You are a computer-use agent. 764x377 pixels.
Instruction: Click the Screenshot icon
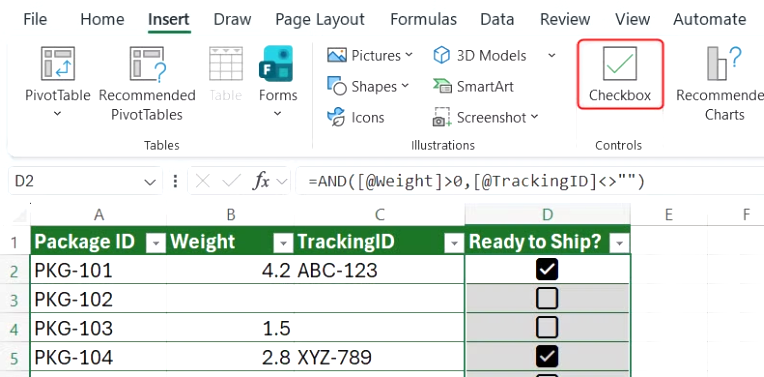click(x=442, y=117)
